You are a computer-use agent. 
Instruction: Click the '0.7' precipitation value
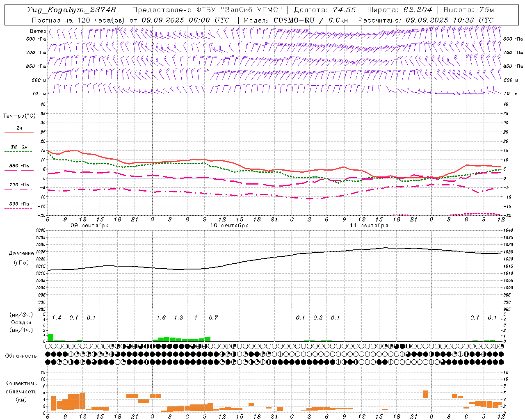pos(213,317)
